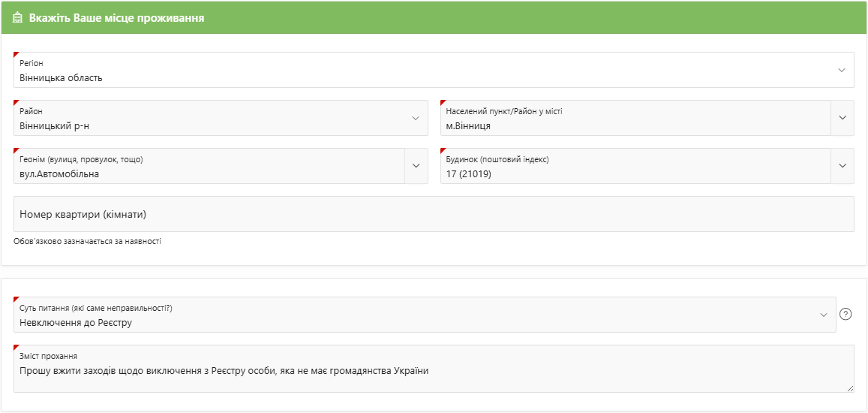
Task: Click the help question mark icon
Action: (845, 314)
